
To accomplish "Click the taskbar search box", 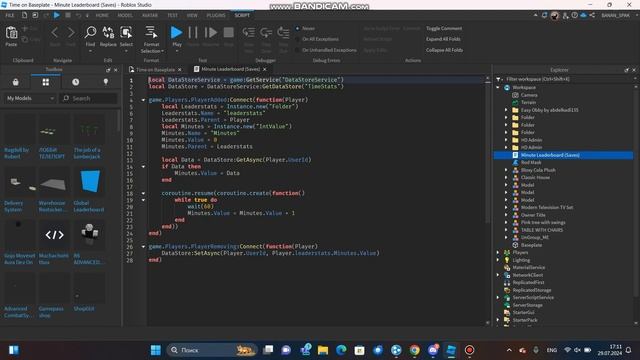I will [x=211, y=350].
